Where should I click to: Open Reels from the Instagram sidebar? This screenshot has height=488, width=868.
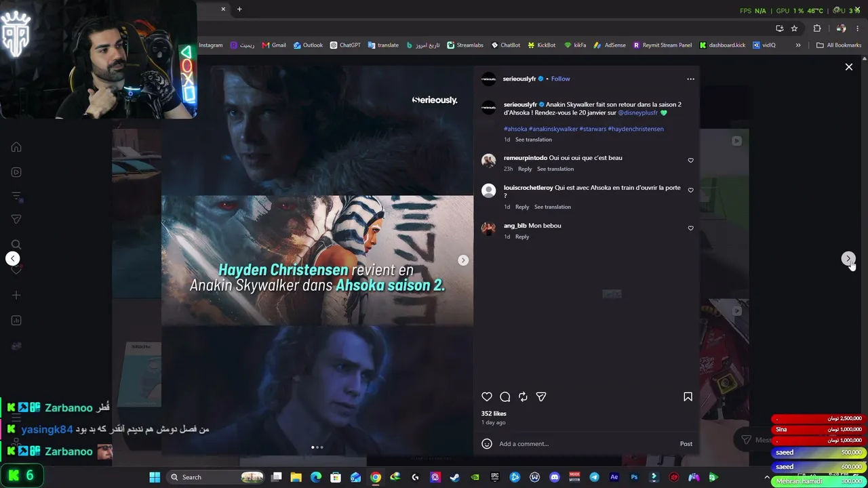tap(16, 172)
